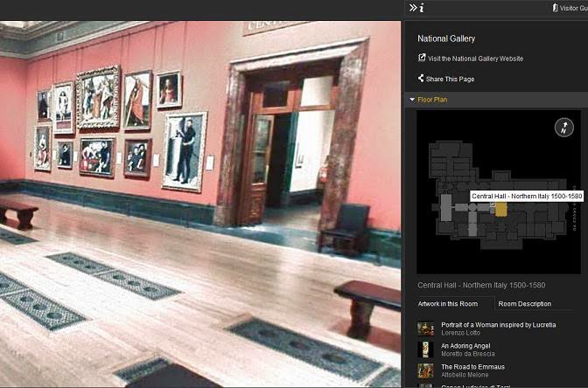Image resolution: width=588 pixels, height=388 pixels.
Task: Open the Visitor Guide door icon
Action: (555, 8)
